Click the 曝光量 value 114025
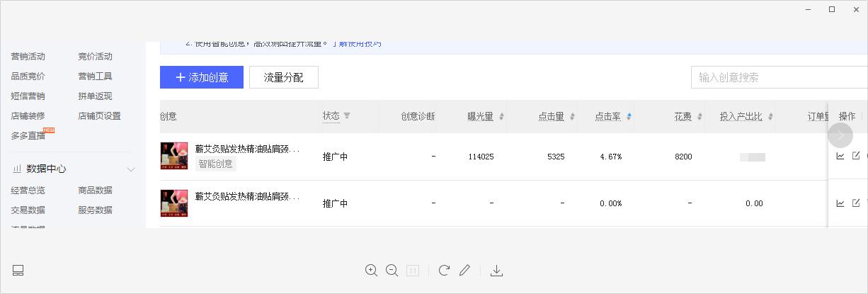Screen dimensions: 868x294 [x=481, y=157]
